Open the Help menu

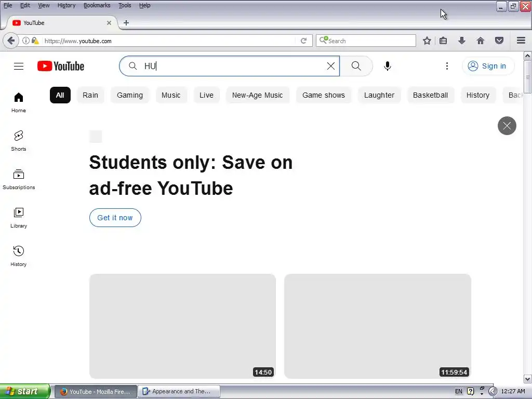pyautogui.click(x=144, y=5)
